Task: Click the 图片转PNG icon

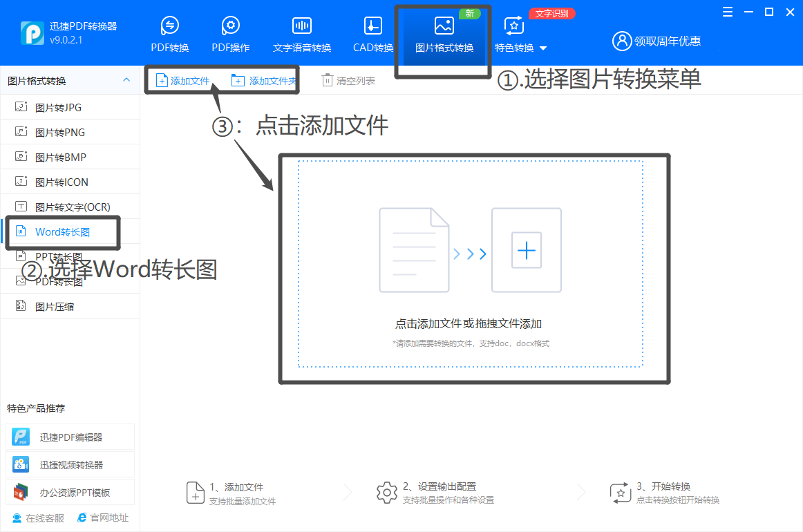Action: click(x=21, y=131)
